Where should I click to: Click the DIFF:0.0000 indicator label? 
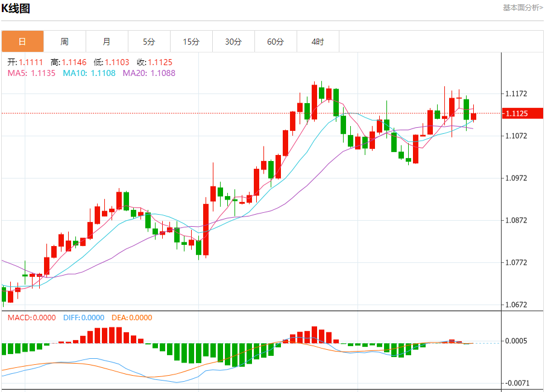[84, 317]
